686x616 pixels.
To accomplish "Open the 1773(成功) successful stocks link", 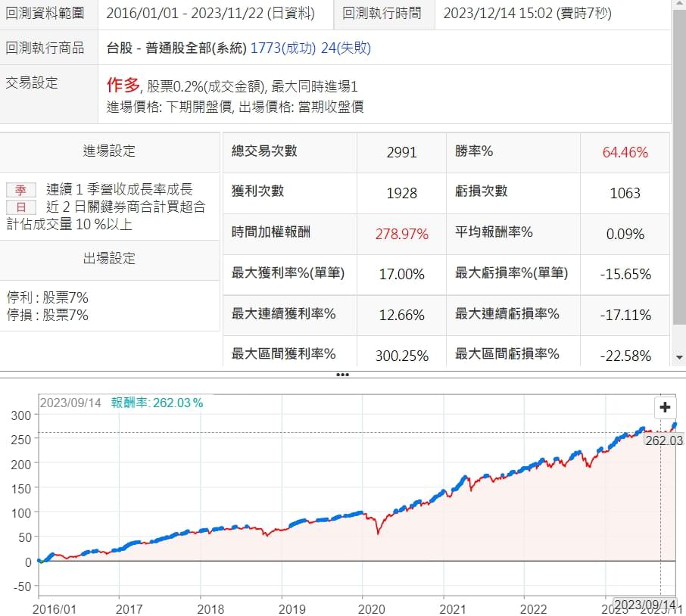I will [x=279, y=48].
